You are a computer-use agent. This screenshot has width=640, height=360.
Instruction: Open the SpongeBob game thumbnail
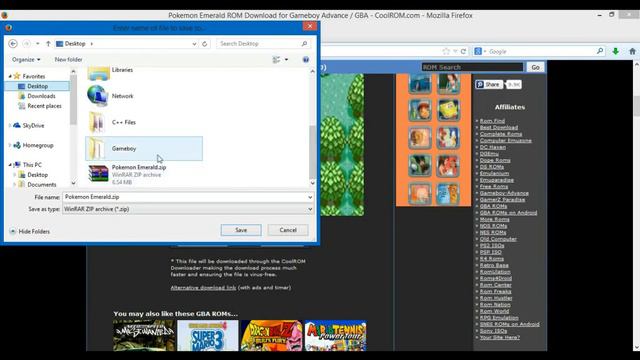point(448,110)
